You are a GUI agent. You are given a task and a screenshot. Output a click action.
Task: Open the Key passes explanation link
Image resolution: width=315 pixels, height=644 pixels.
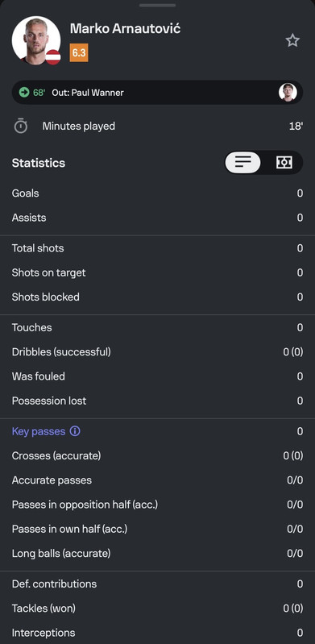click(x=39, y=431)
